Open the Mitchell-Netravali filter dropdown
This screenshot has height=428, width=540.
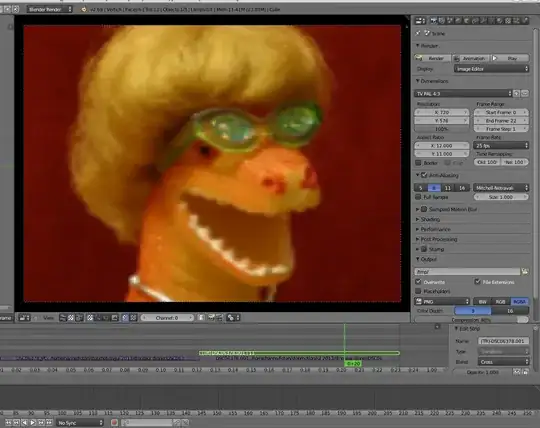pyautogui.click(x=501, y=188)
